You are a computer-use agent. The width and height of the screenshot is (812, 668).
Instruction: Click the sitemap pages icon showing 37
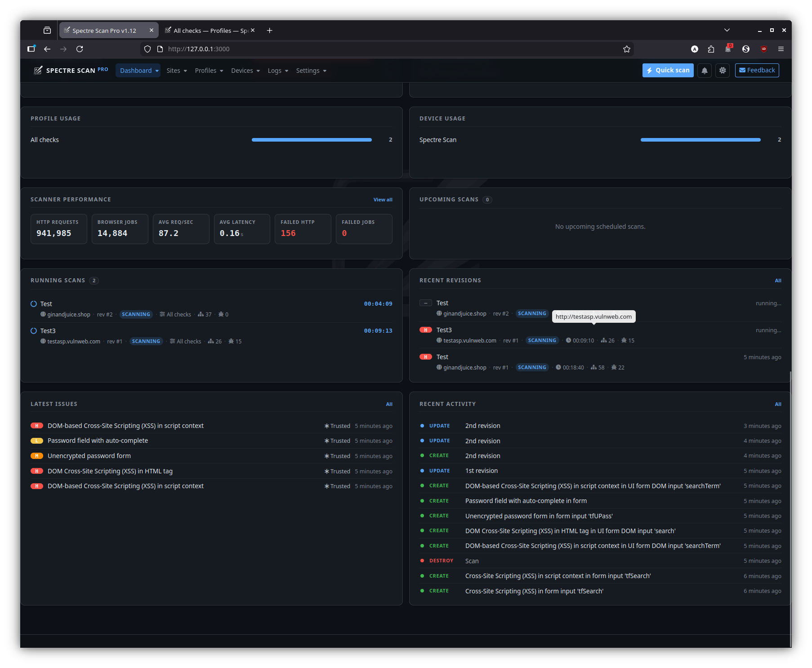[x=201, y=314]
